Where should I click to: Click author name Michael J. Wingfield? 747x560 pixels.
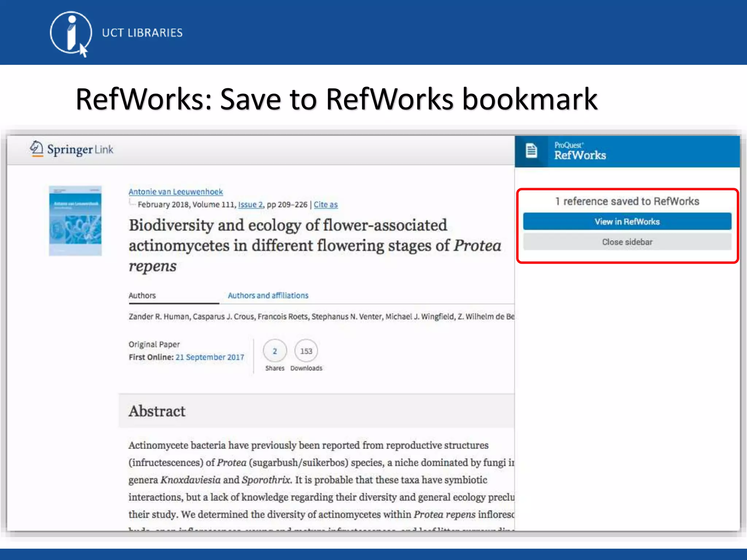419,316
